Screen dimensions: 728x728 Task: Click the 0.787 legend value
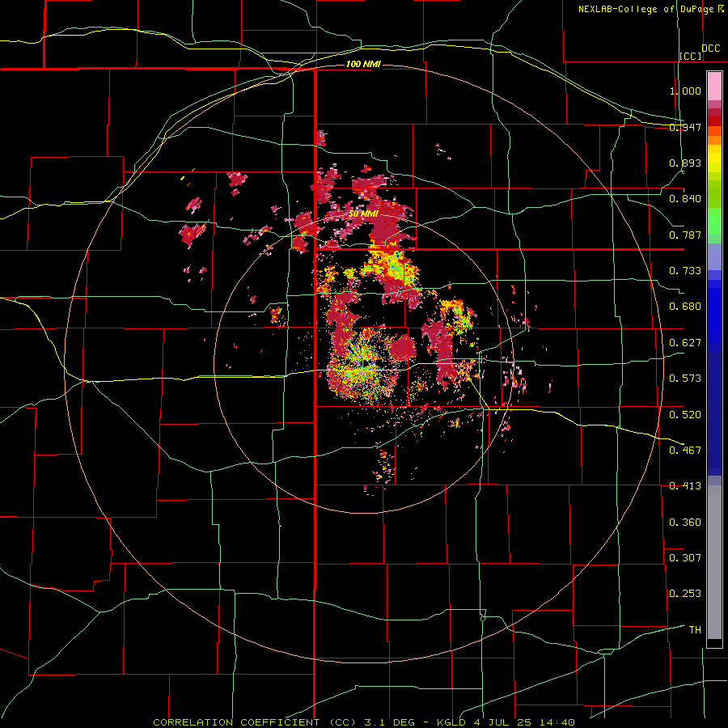click(x=685, y=235)
